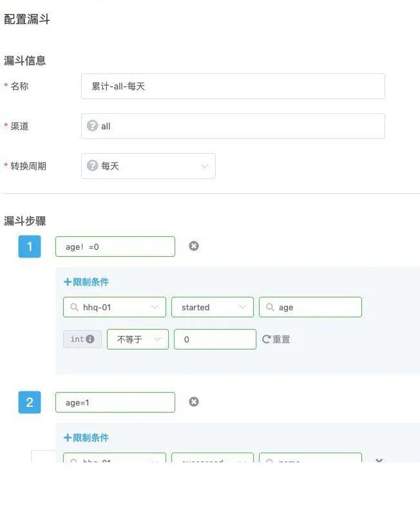Click the help icon inside the 转换周期 selector
Screen dimensions: 420x524
(x=92, y=165)
